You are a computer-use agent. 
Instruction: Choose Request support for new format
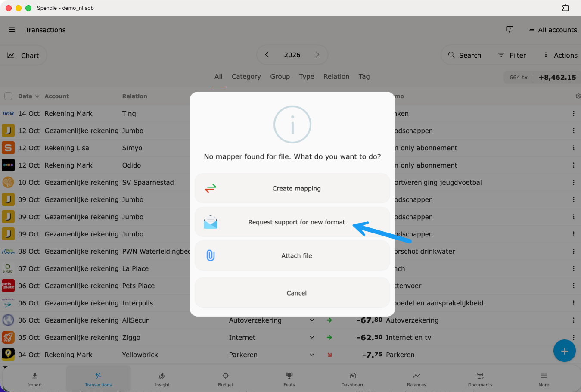point(292,222)
